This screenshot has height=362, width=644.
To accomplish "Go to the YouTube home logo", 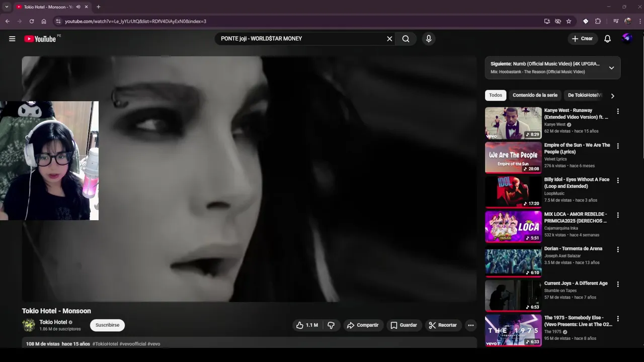I will point(40,39).
